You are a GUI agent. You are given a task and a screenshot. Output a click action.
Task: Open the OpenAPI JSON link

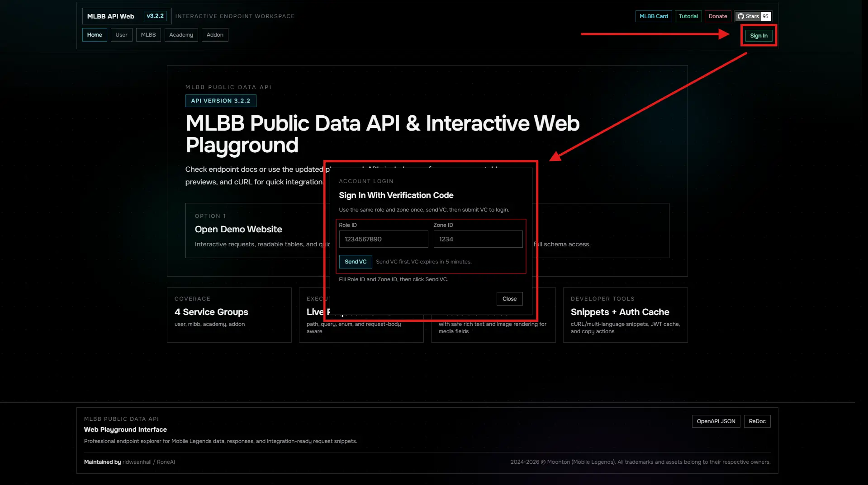tap(716, 421)
